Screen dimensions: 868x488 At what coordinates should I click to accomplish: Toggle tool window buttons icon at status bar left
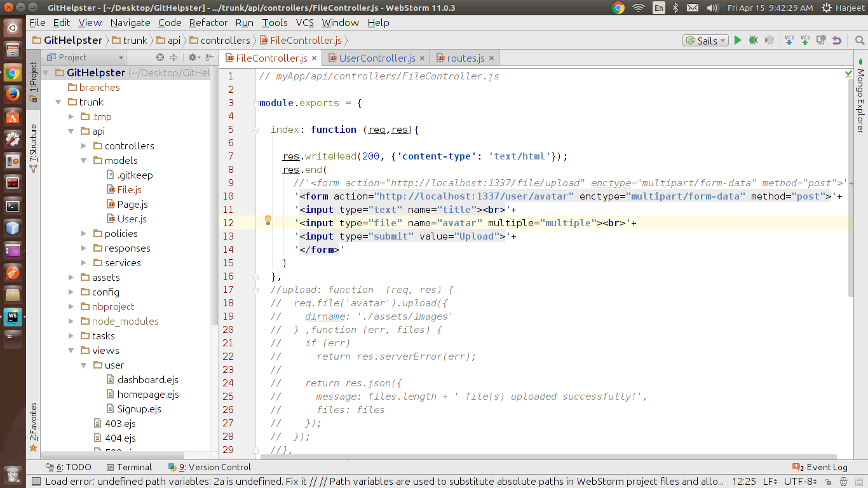pos(36,482)
